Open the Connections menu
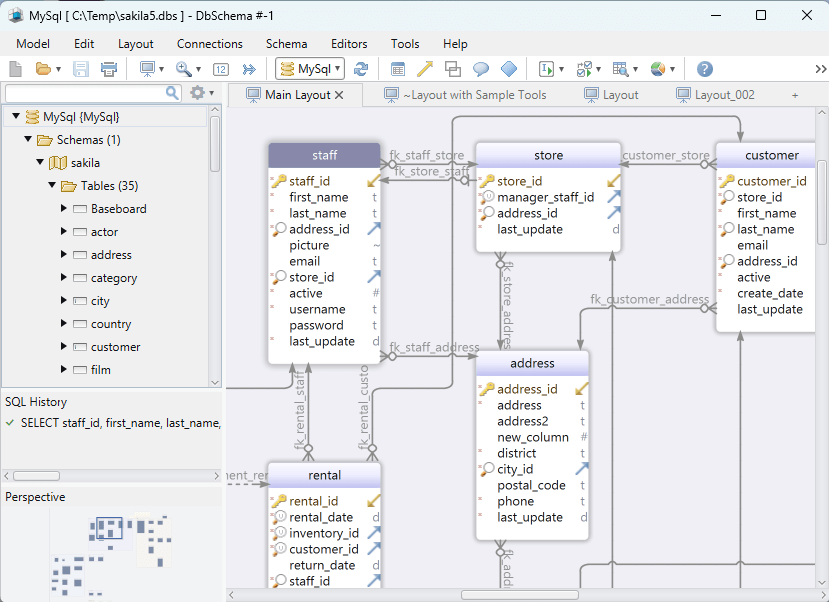 pos(209,44)
